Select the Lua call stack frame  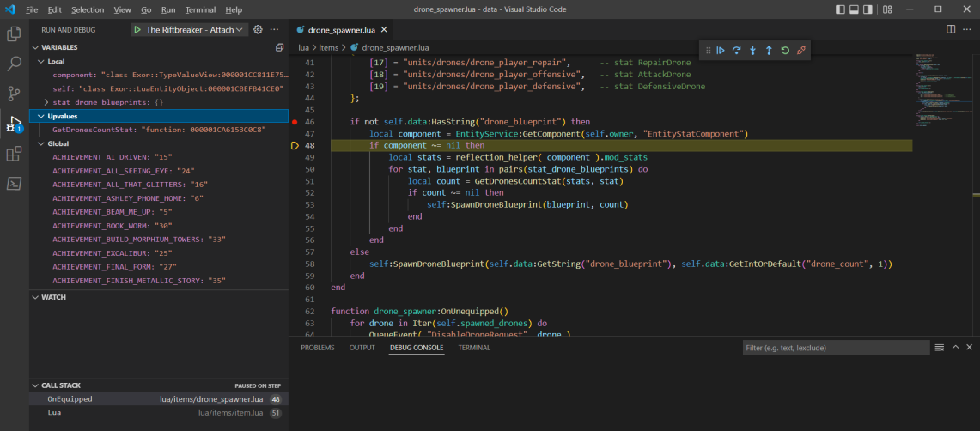(x=54, y=413)
